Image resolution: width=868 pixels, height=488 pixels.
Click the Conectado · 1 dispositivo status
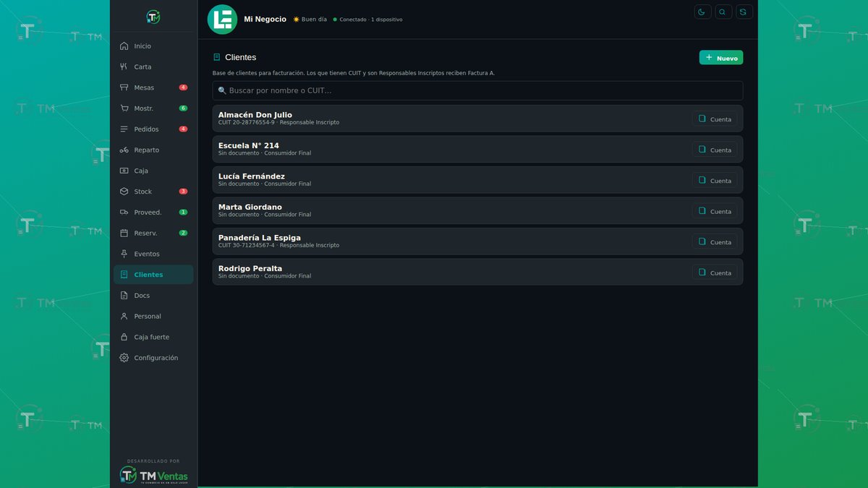click(x=367, y=20)
